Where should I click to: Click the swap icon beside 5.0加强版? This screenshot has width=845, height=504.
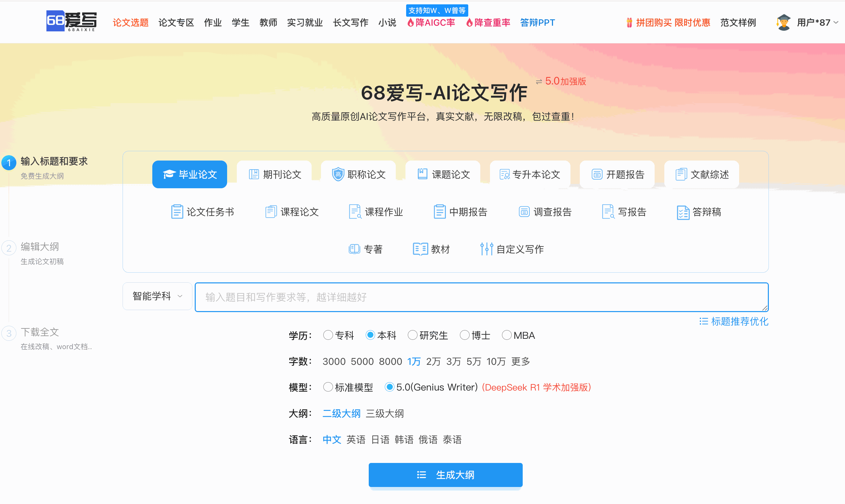point(539,82)
